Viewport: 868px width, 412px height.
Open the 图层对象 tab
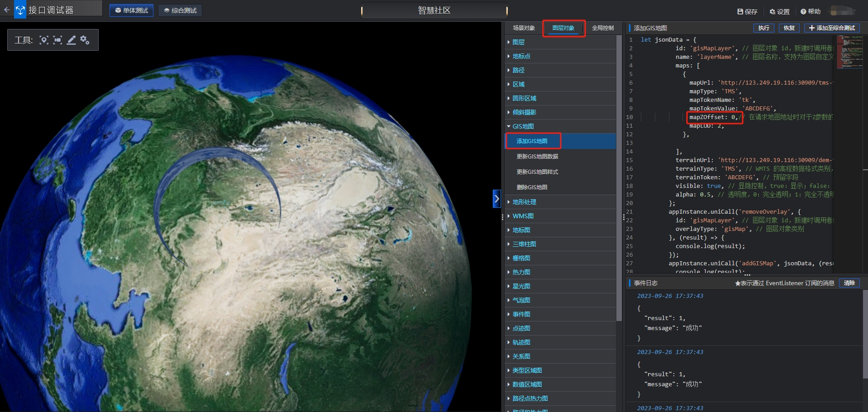point(563,28)
